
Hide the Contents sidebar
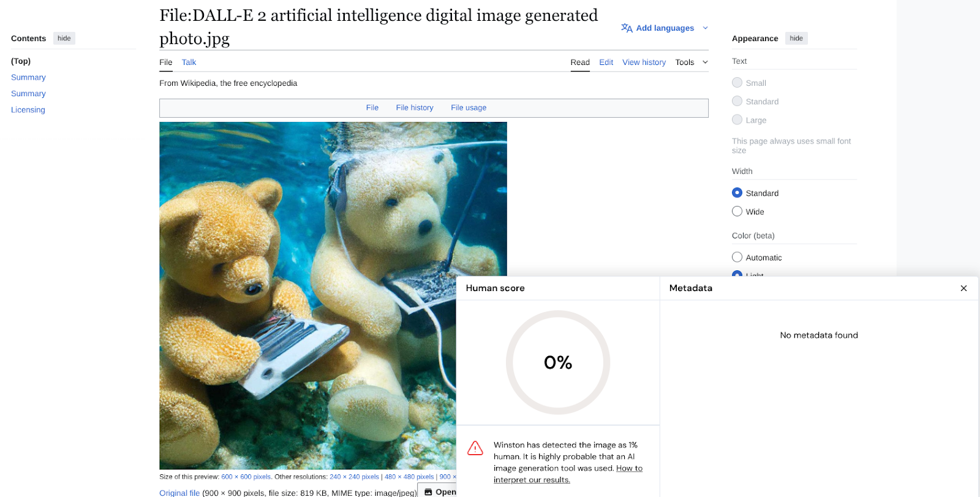[64, 39]
